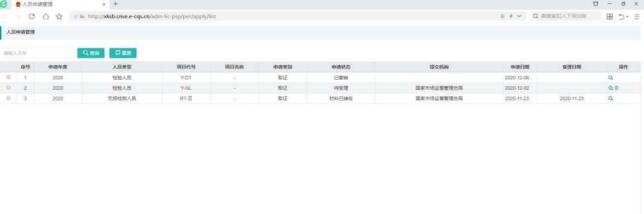
Task: Select the radio button for row 2
Action: tap(8, 87)
